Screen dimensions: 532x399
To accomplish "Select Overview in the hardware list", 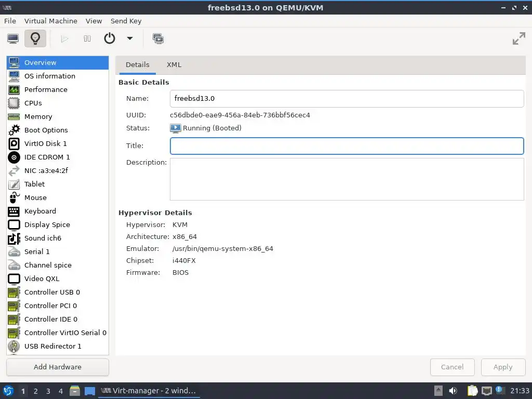I will tap(58, 63).
